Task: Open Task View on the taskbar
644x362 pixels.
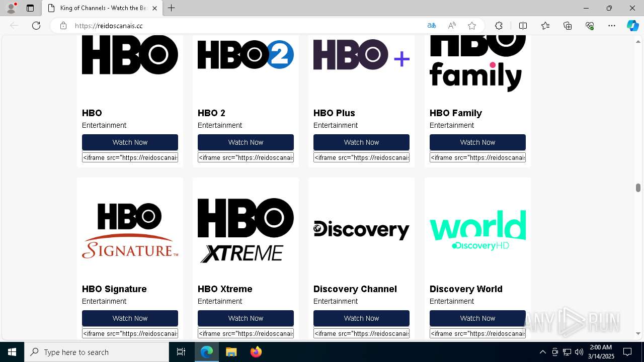Action: [x=181, y=352]
